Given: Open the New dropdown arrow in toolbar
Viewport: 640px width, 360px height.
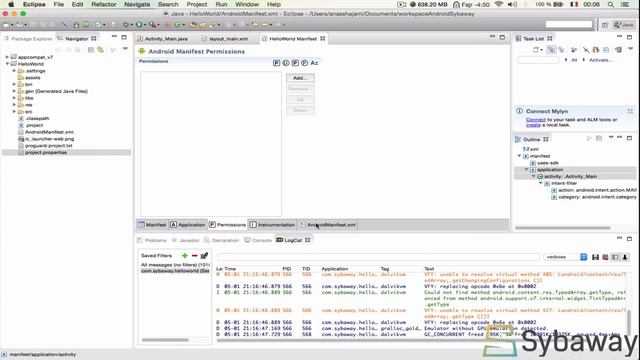Looking at the screenshot, I should point(12,25).
